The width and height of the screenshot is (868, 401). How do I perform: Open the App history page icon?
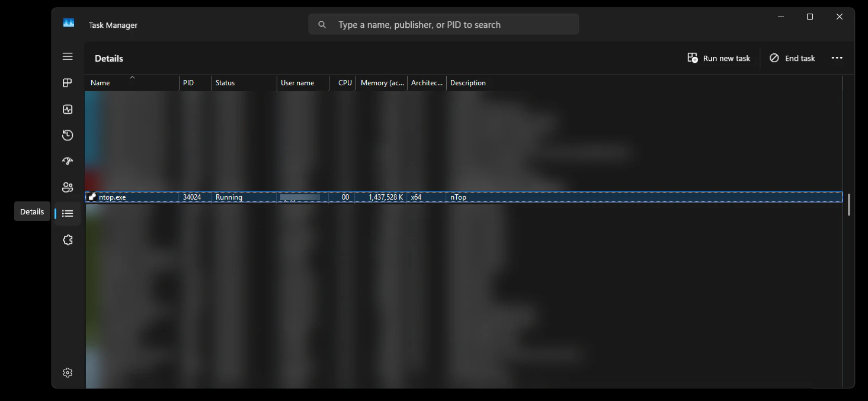pyautogui.click(x=68, y=135)
